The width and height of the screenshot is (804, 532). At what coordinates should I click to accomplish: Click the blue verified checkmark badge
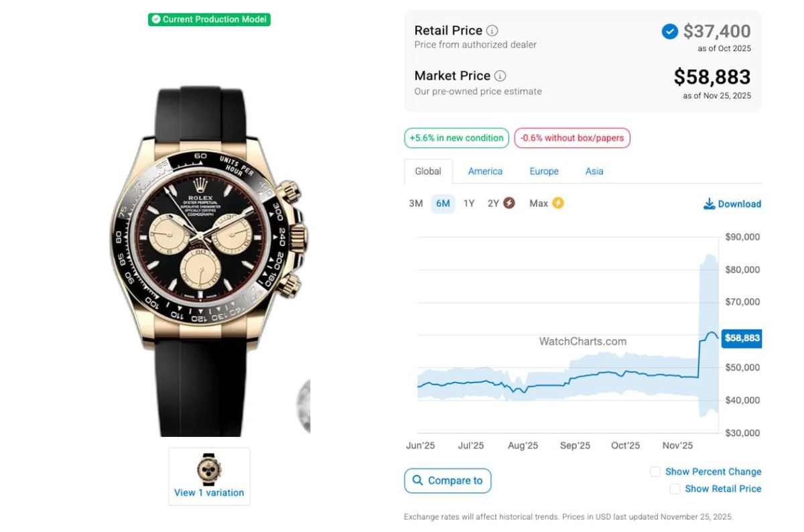click(669, 31)
